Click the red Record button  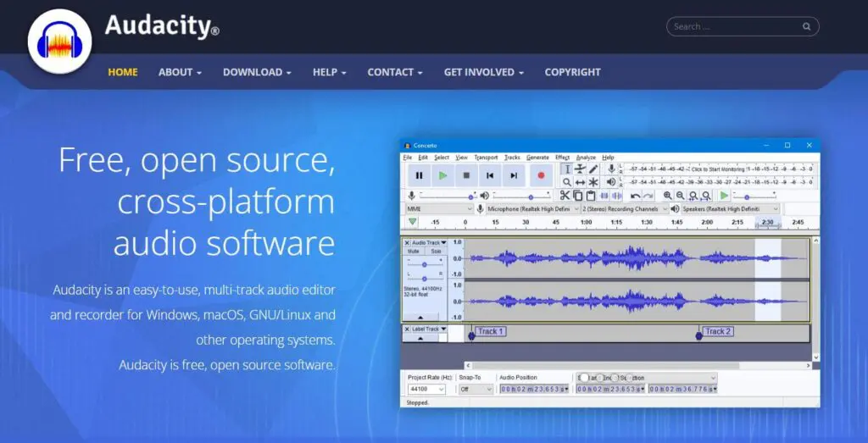[x=542, y=175]
